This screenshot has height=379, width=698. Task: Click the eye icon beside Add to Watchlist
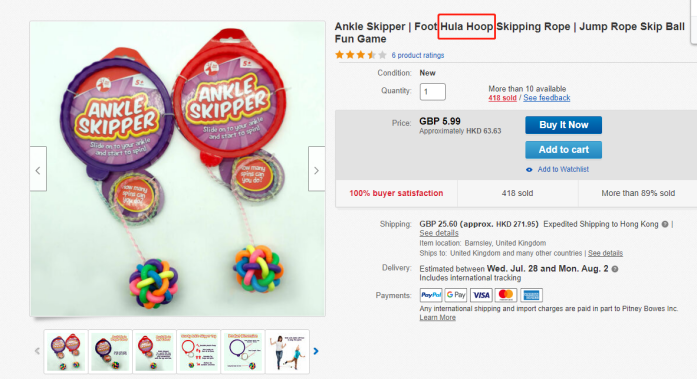(529, 170)
